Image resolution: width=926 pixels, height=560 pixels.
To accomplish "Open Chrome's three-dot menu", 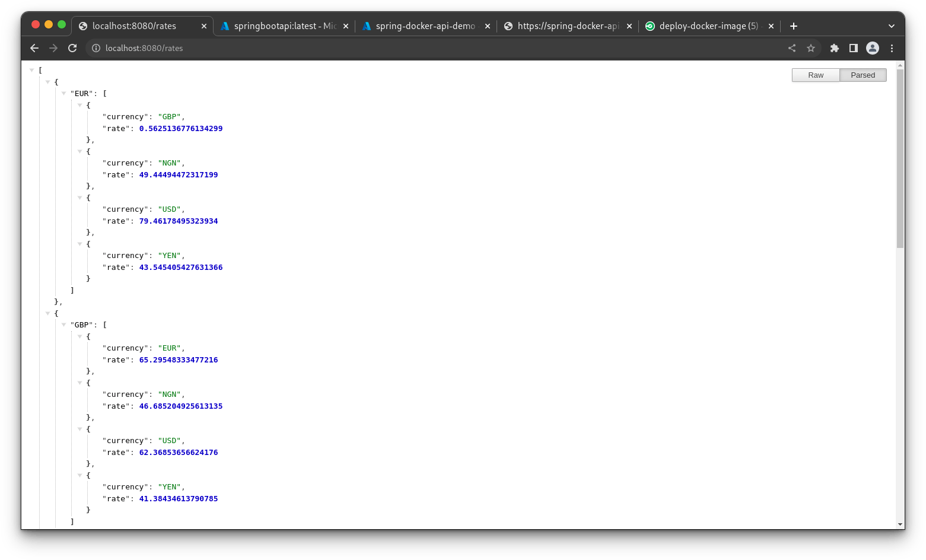I will tap(892, 48).
